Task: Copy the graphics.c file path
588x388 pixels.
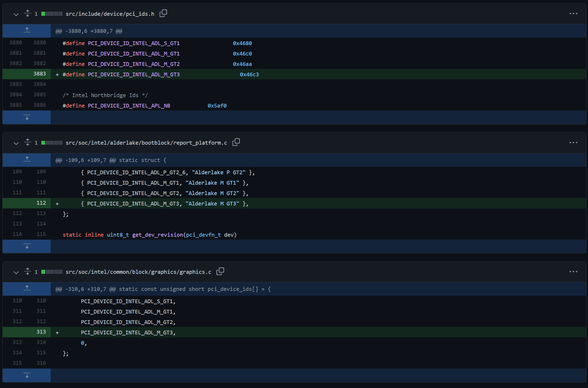Action: [220, 271]
